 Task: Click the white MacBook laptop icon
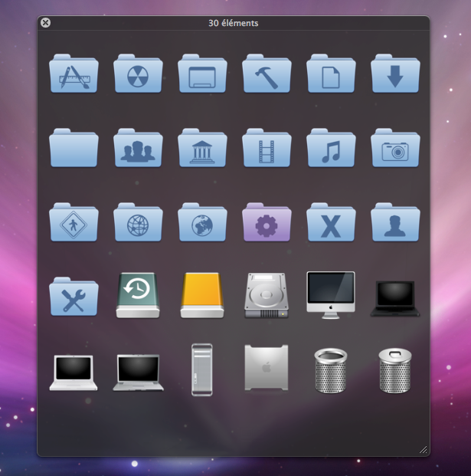pos(74,373)
